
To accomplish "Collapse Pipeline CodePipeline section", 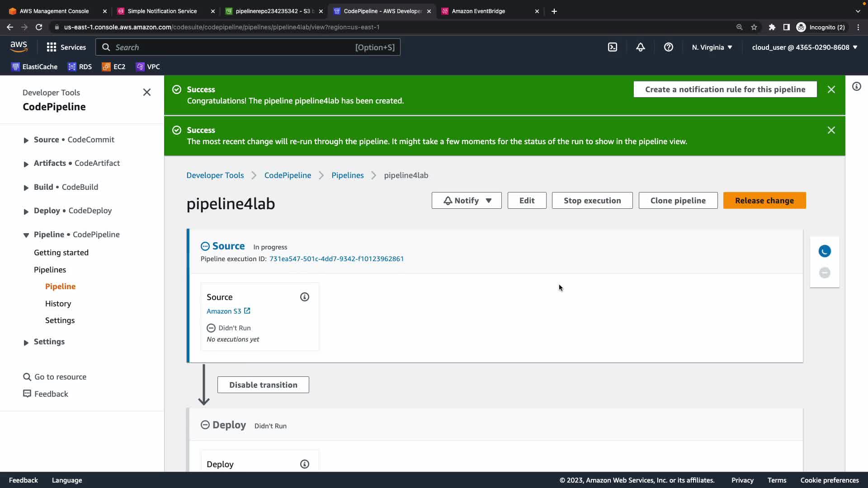I will coord(26,235).
